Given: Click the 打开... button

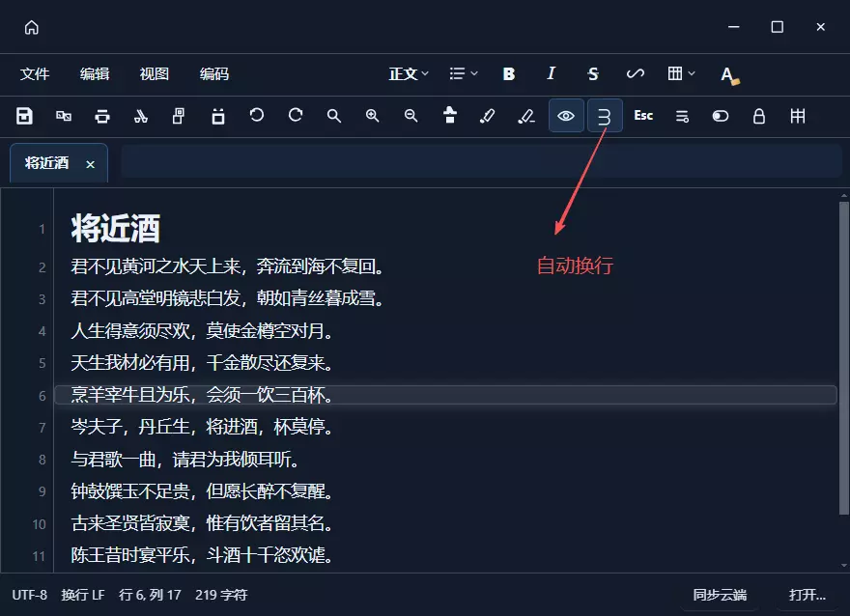Looking at the screenshot, I should (807, 595).
